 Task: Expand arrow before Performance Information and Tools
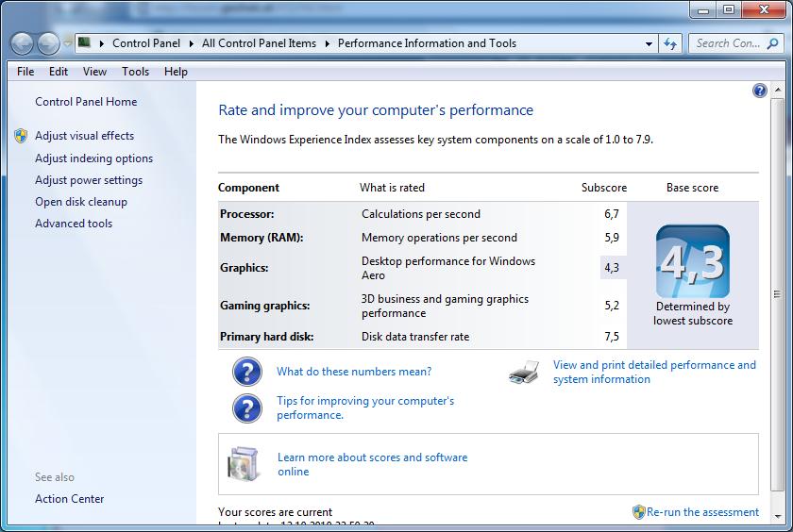328,44
